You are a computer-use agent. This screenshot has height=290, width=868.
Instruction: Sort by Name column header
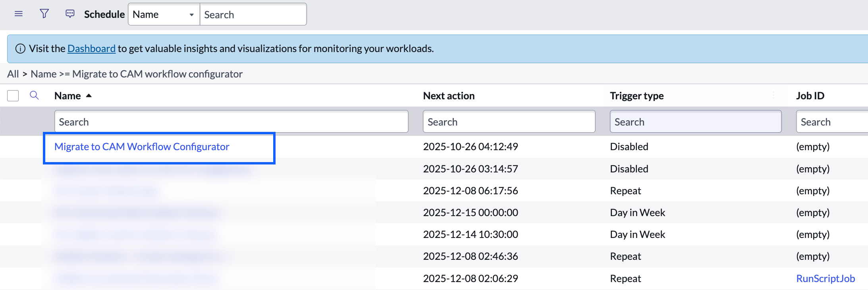pos(68,96)
